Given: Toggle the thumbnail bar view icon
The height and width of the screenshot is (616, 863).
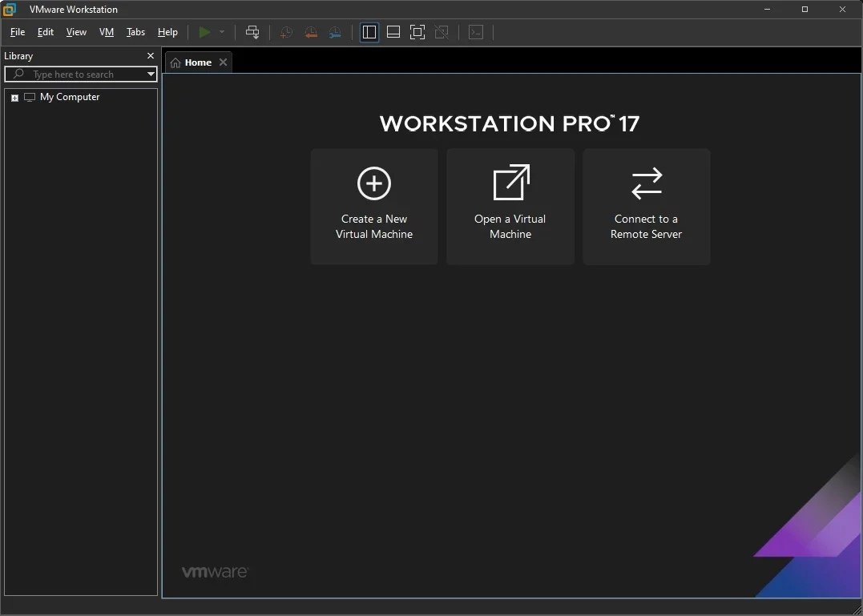Looking at the screenshot, I should point(393,33).
